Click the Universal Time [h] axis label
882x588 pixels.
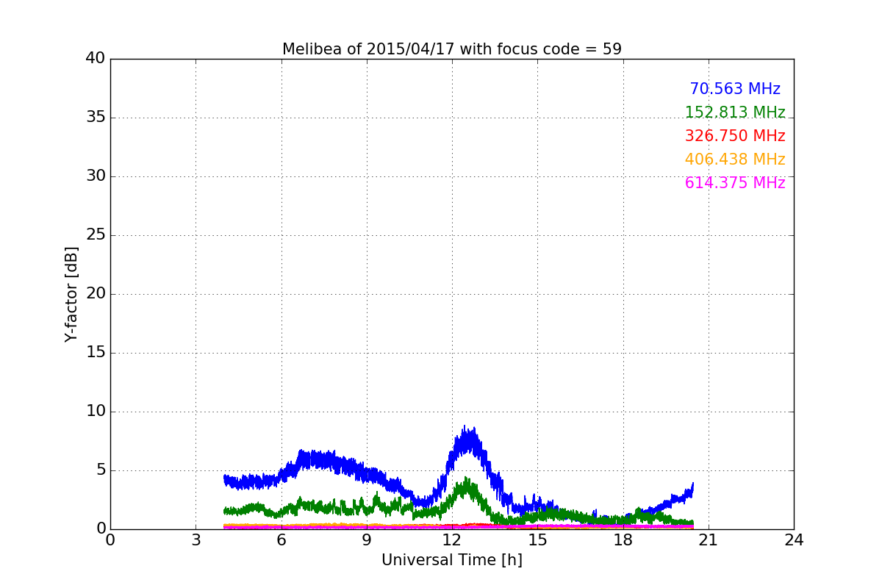tap(452, 560)
